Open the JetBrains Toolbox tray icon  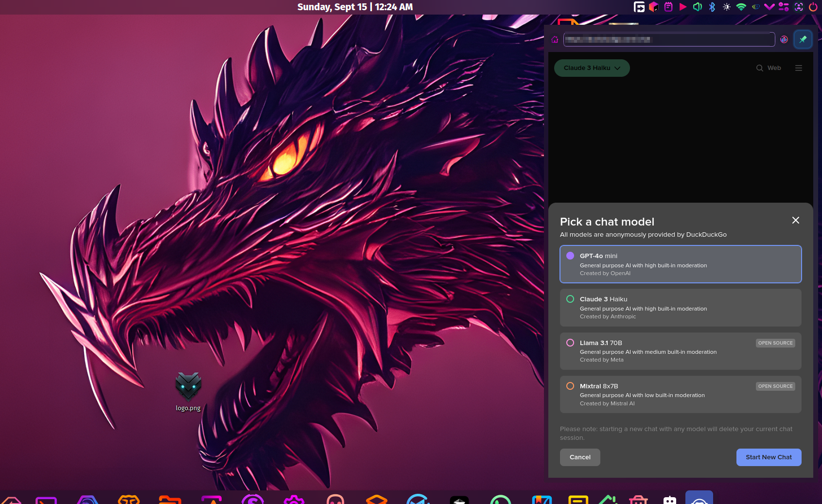click(x=654, y=7)
